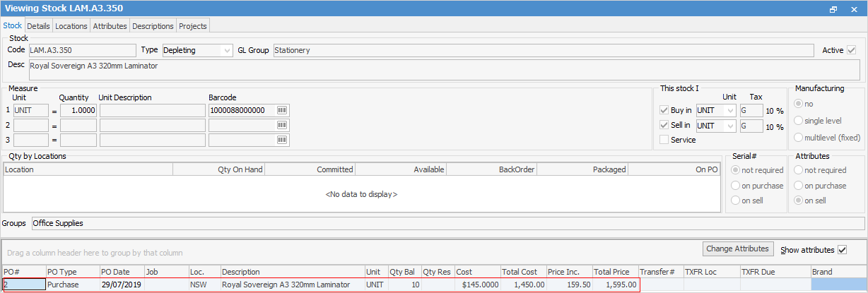Toggle the Buy in checkbox
Image resolution: width=868 pixels, height=293 pixels.
pyautogui.click(x=664, y=110)
